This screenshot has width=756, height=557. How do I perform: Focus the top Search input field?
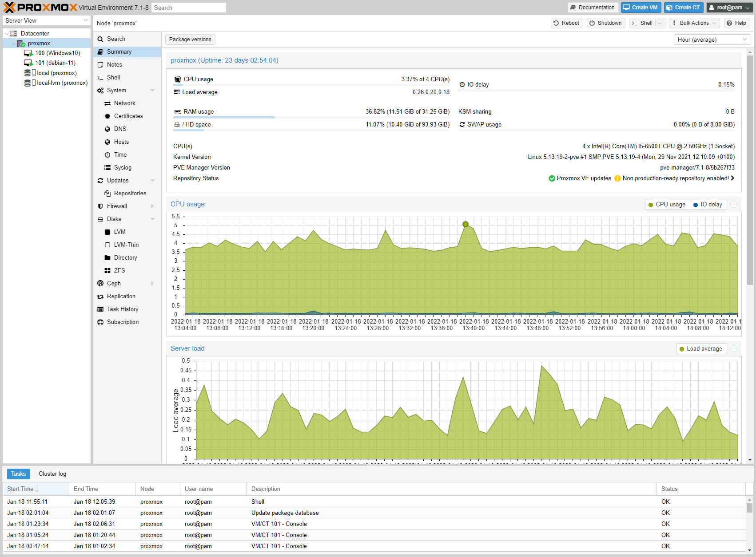point(188,8)
